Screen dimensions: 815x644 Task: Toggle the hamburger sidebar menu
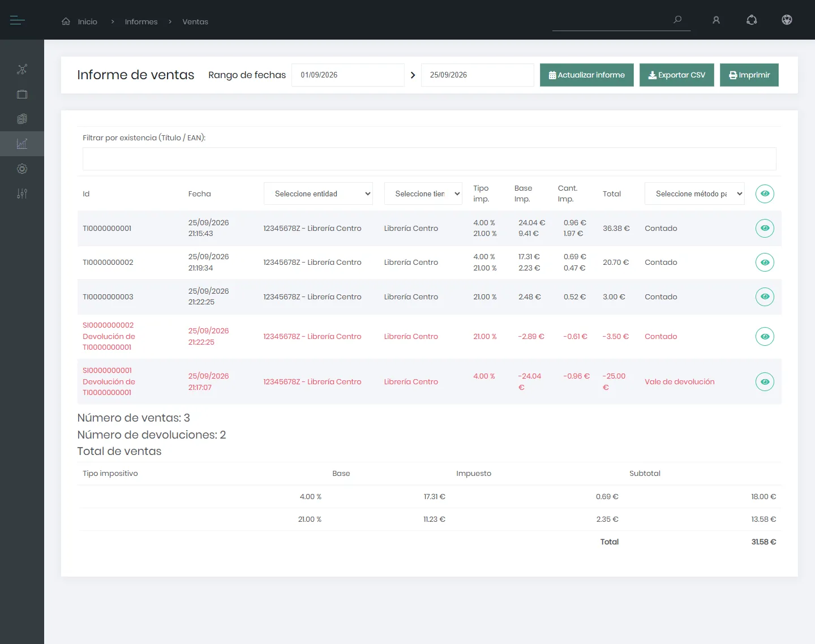point(17,20)
